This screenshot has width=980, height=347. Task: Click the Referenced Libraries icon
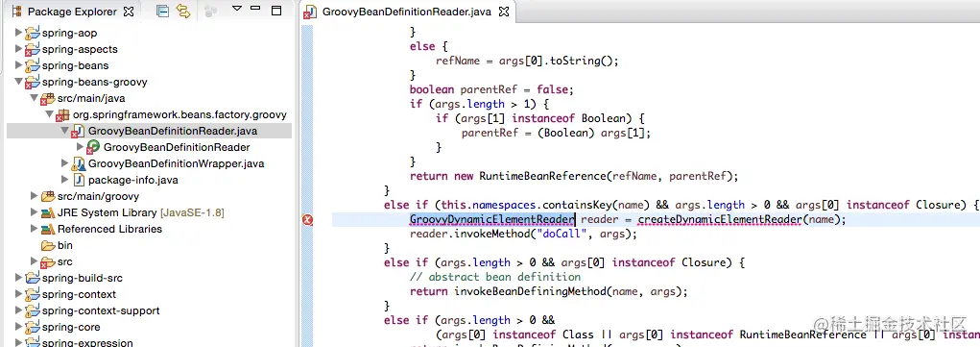[x=47, y=229]
